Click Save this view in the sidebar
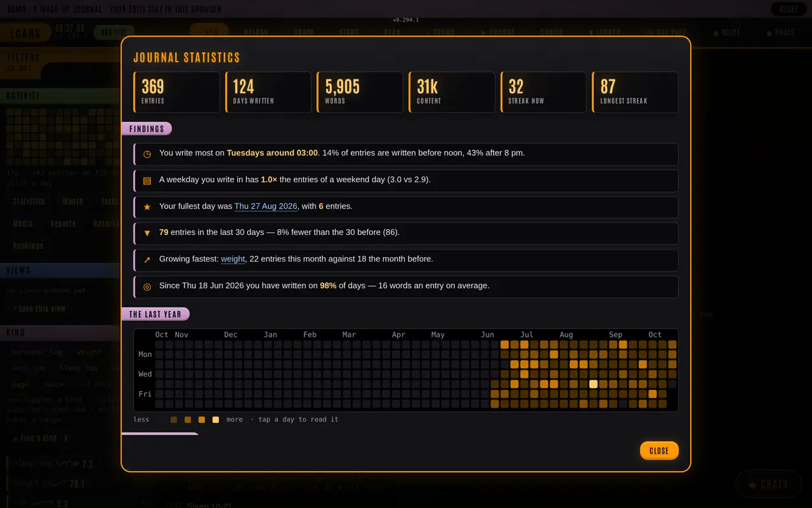The image size is (812, 508). pyautogui.click(x=39, y=309)
